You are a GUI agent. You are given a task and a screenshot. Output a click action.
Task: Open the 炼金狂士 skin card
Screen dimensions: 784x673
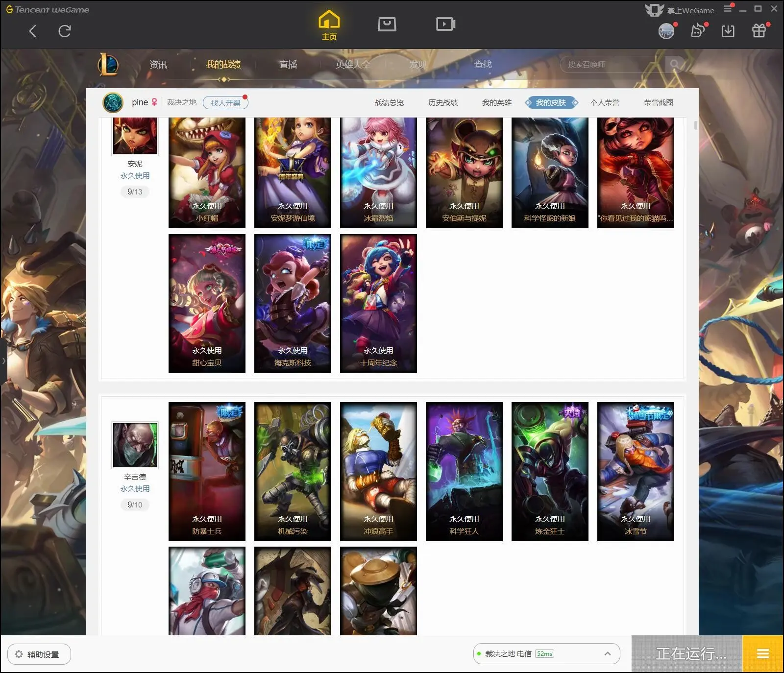click(x=550, y=472)
